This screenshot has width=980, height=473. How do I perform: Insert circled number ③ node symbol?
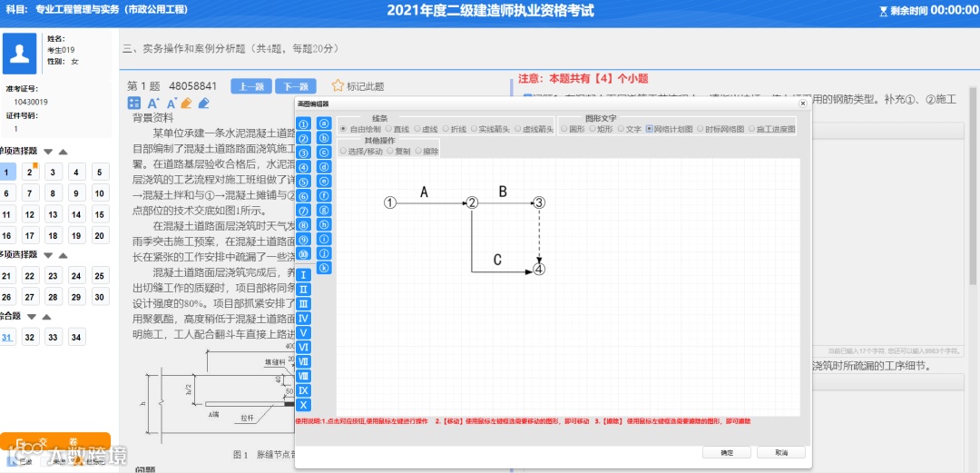[x=303, y=153]
